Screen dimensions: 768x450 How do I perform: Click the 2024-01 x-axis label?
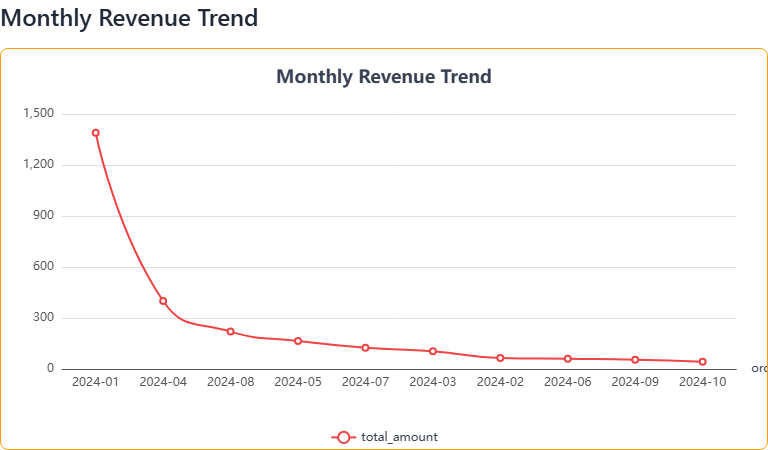click(96, 382)
